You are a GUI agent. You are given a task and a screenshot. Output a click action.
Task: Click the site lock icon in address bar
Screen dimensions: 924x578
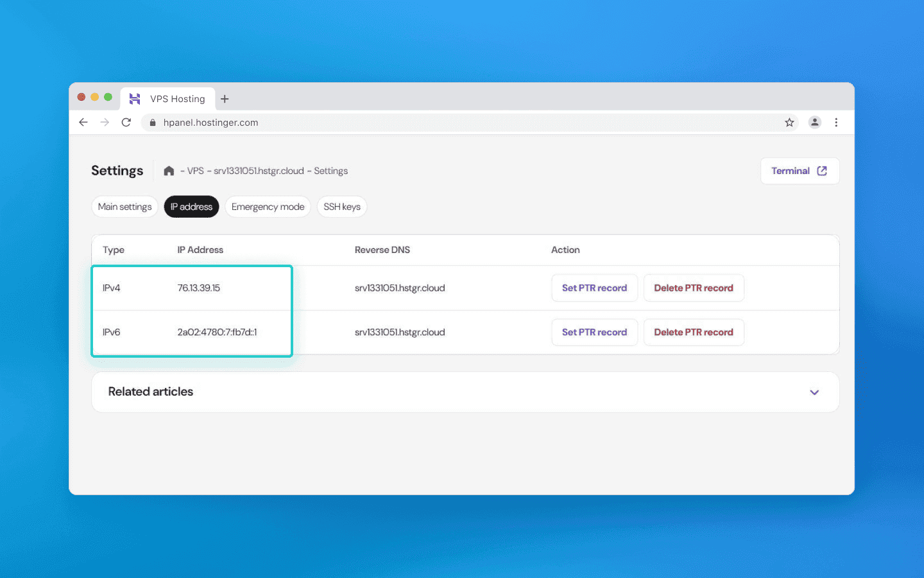[153, 123]
